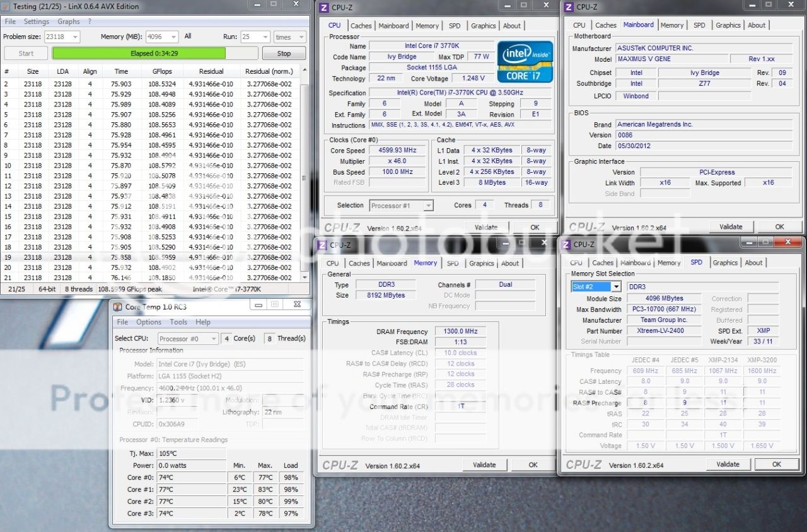Viewport: 807px width, 532px height.
Task: Click Validate in the CPU-Z SPD window
Action: coord(728,465)
